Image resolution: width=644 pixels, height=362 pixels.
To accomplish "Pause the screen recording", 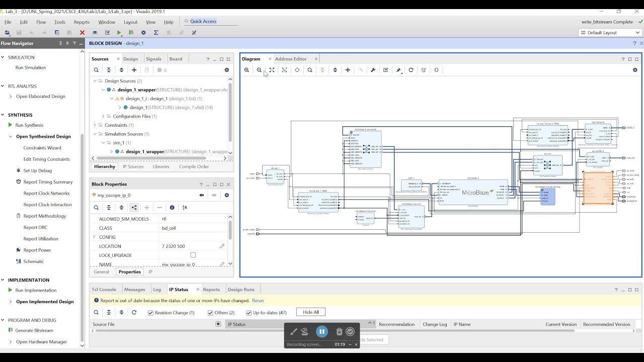I will pyautogui.click(x=322, y=331).
